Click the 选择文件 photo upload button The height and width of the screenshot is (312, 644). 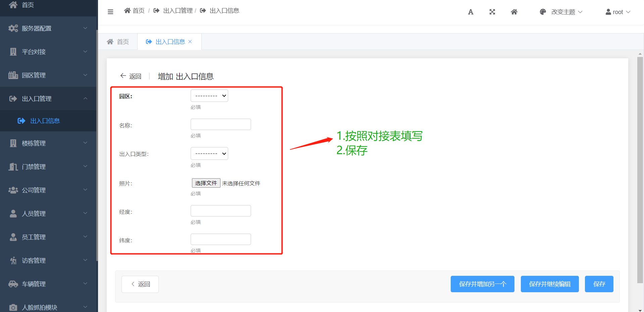[206, 183]
